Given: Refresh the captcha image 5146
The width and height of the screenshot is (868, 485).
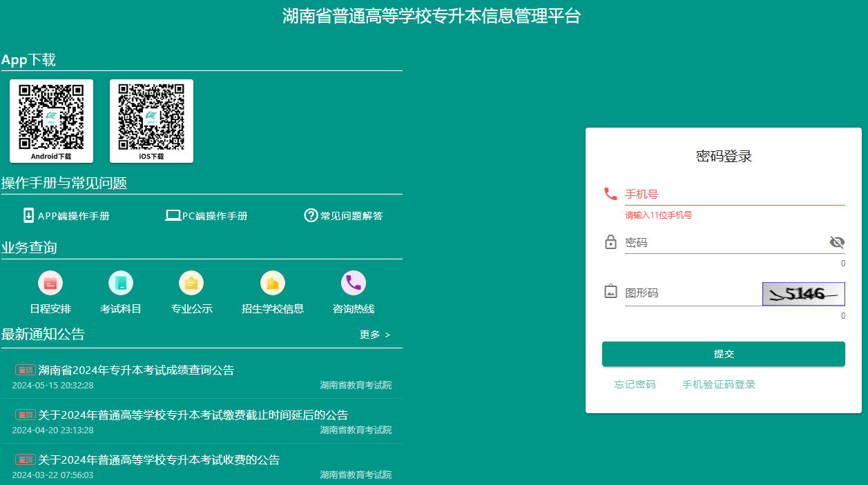Looking at the screenshot, I should pos(804,294).
